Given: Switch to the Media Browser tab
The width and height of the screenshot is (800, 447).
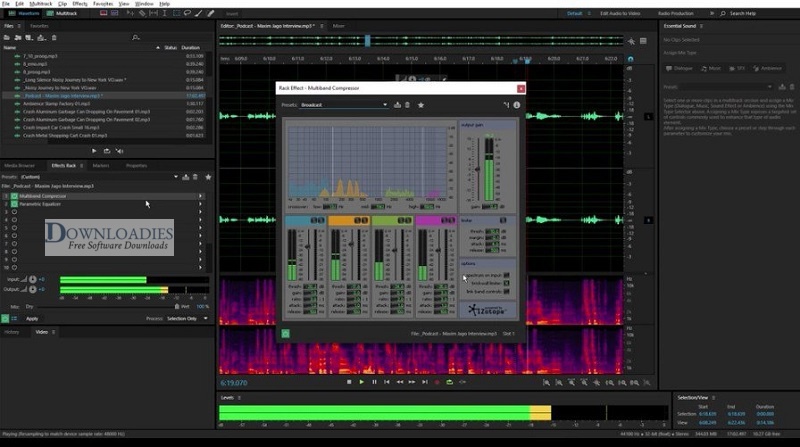Looking at the screenshot, I should (19, 166).
